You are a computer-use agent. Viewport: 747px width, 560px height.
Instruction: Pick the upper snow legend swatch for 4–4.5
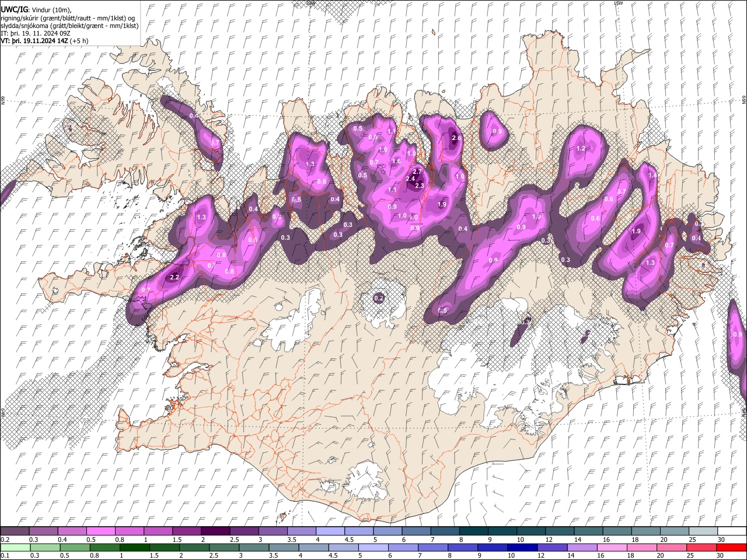point(329,531)
